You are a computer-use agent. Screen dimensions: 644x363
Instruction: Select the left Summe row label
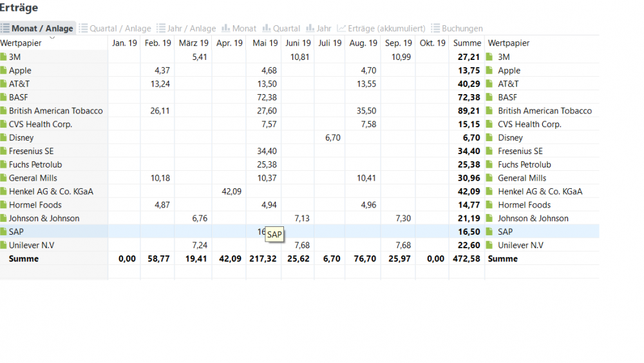pyautogui.click(x=24, y=259)
